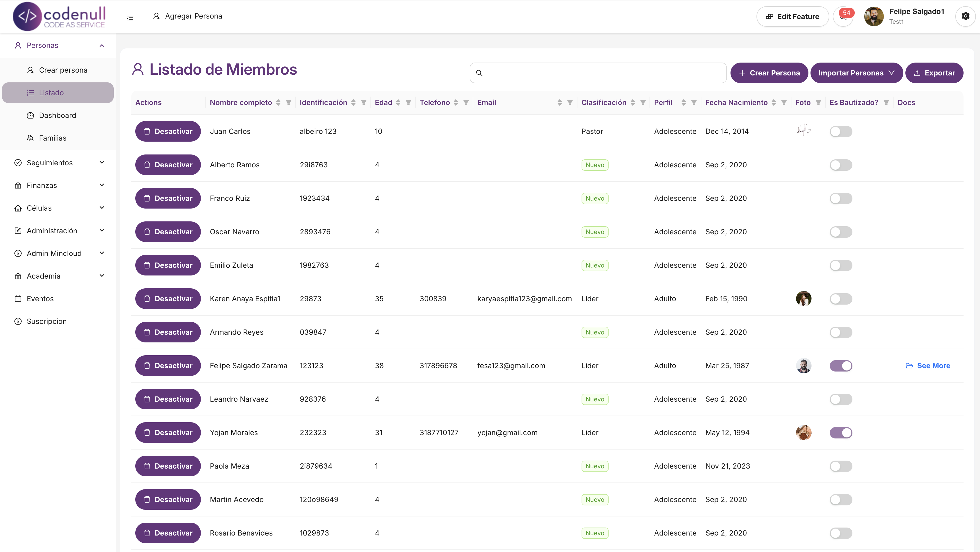
Task: Disable bautizado toggle for Felipe Salgado Zarama
Action: [841, 366]
